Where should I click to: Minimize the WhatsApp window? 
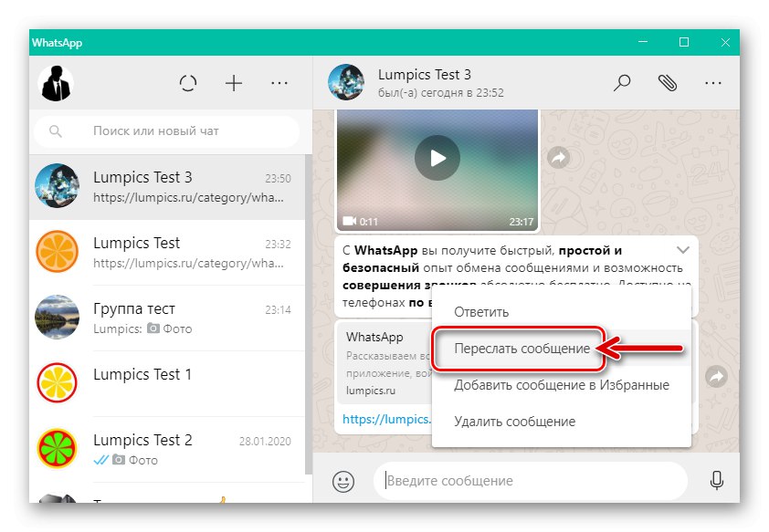point(643,42)
